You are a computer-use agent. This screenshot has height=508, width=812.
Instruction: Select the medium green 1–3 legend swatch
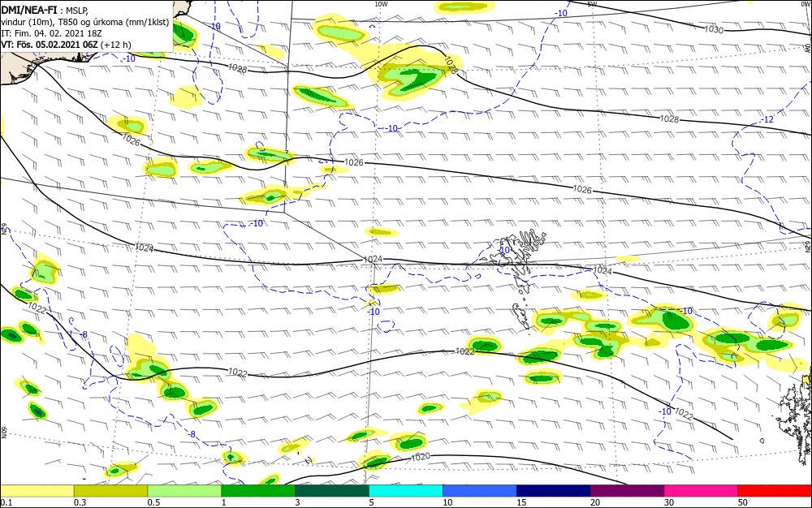[258, 490]
